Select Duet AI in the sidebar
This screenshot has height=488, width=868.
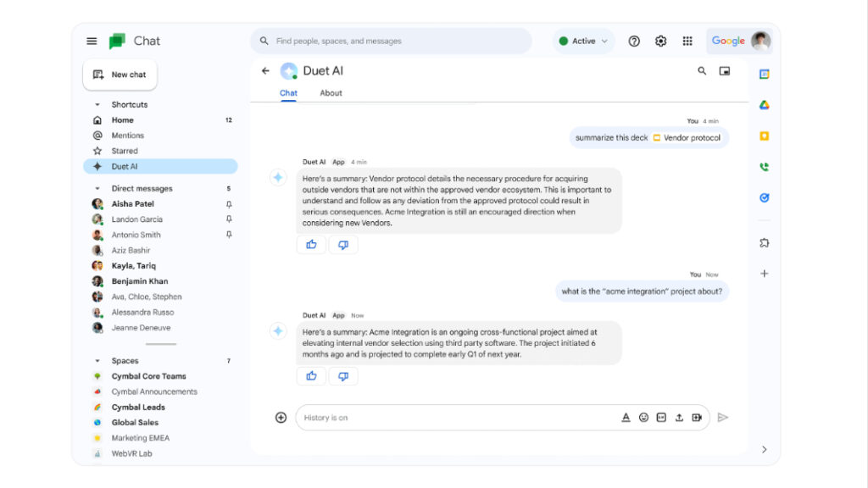[160, 167]
